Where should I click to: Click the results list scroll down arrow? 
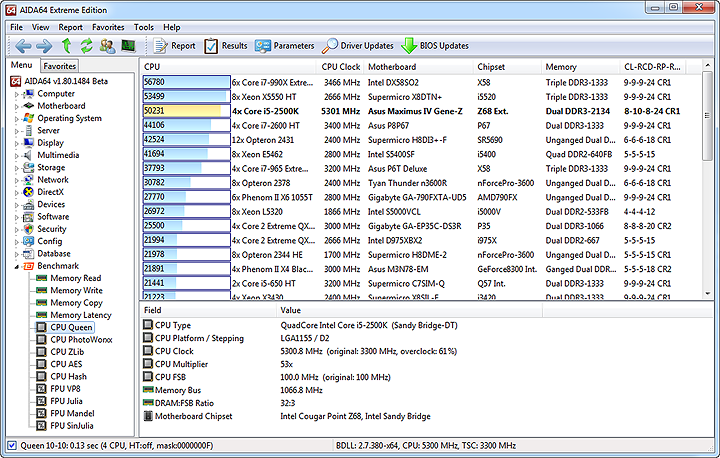coord(707,294)
